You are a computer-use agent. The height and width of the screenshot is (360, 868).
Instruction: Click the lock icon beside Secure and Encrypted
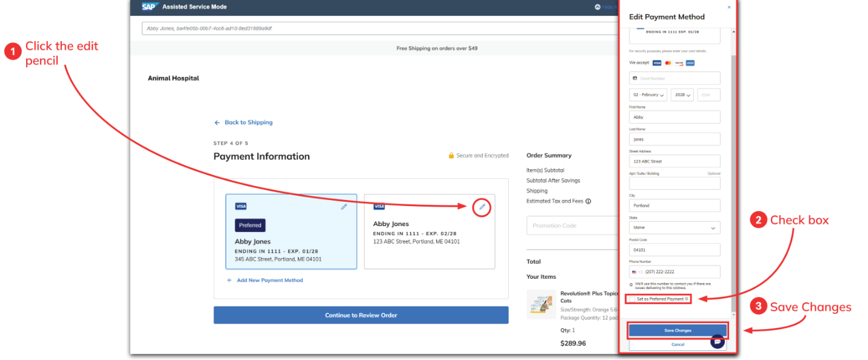tap(451, 156)
